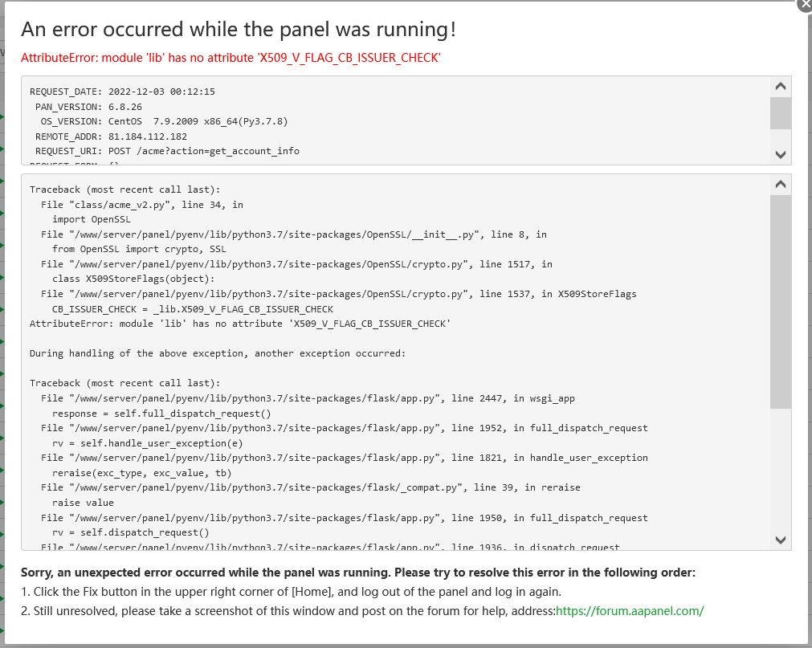
Task: Click the PAN_VERSION 6.8.26 line
Action: coord(88,107)
